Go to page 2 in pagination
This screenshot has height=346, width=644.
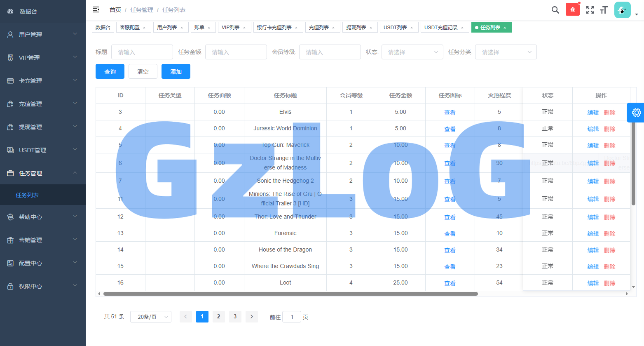point(218,316)
